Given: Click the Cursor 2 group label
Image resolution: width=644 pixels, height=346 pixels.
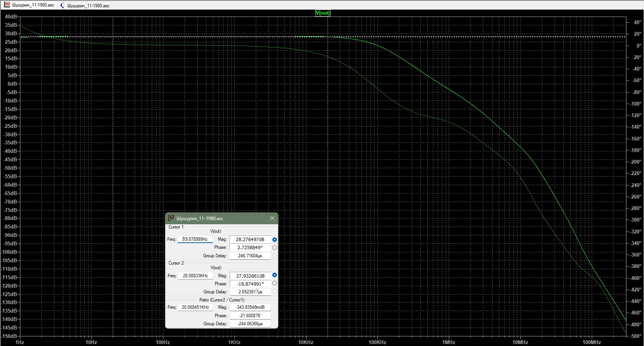Looking at the screenshot, I should 176,263.
